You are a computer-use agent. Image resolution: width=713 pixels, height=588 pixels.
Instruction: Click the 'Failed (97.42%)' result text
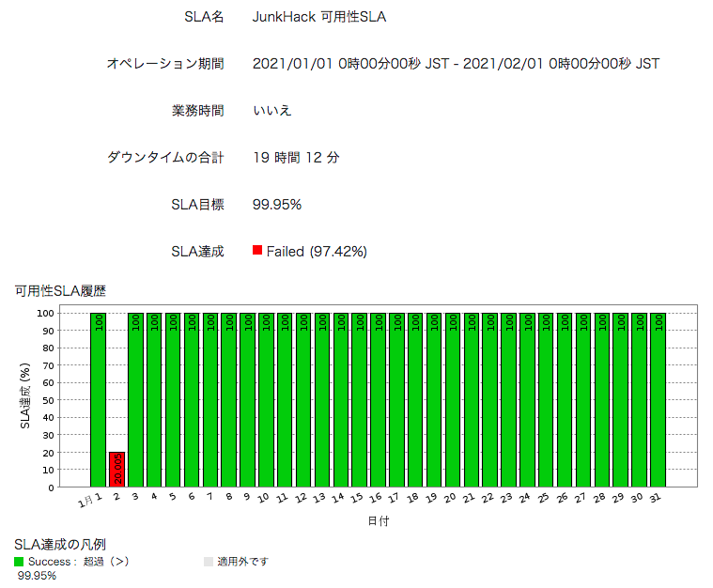point(316,252)
